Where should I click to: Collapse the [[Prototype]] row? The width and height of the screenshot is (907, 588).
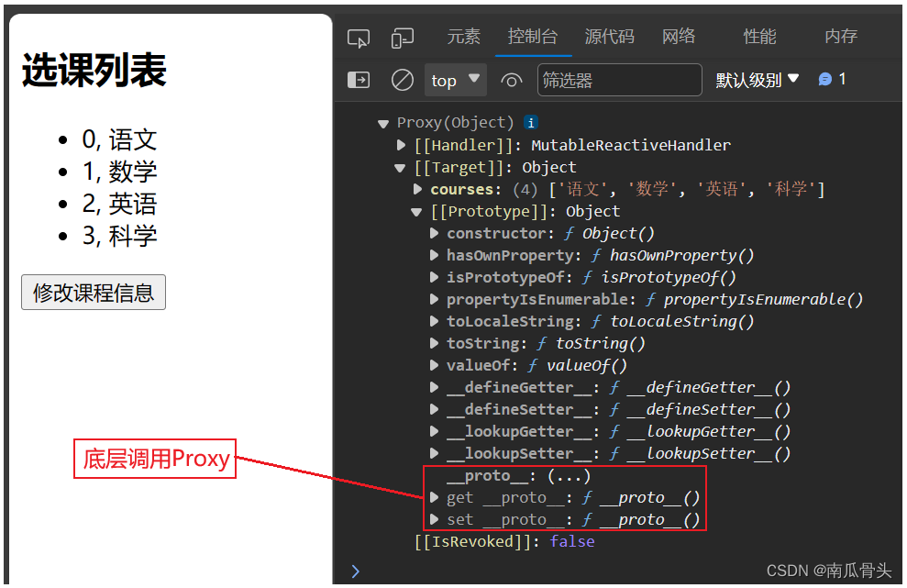(416, 212)
